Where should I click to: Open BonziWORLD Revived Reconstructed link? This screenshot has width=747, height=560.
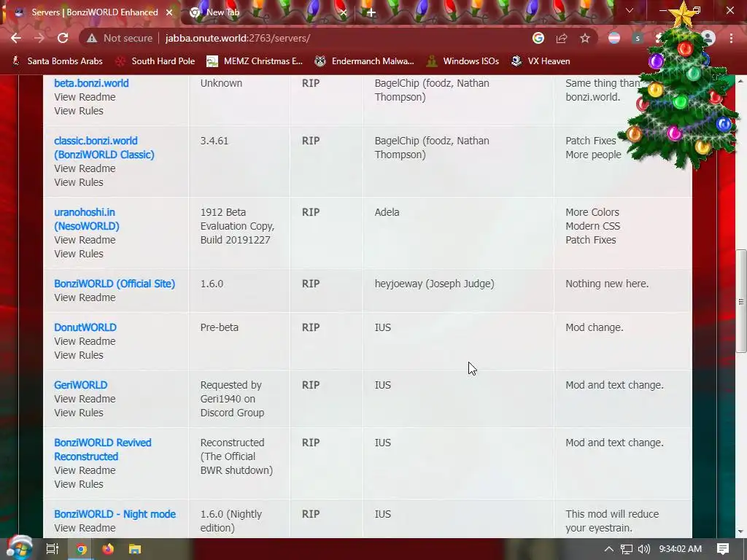[x=103, y=449]
